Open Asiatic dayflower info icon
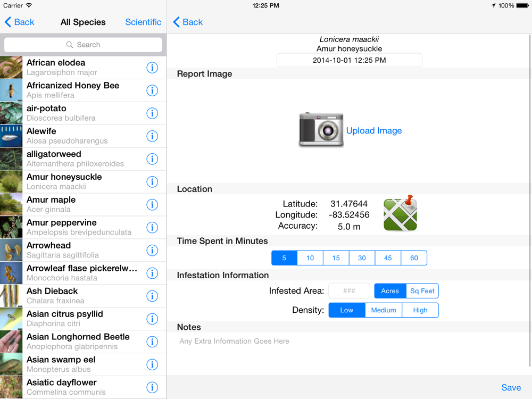Image resolution: width=532 pixels, height=399 pixels. coord(152,387)
